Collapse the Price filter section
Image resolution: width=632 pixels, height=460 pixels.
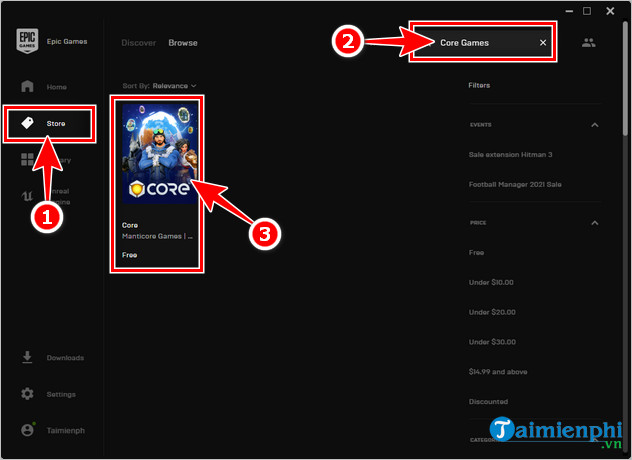click(595, 223)
